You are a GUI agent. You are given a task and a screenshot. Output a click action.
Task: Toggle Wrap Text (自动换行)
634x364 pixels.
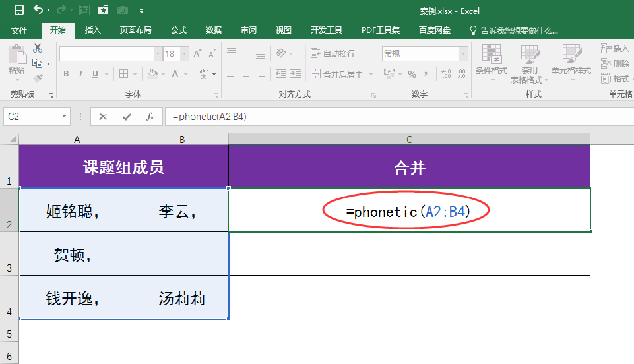click(x=333, y=53)
